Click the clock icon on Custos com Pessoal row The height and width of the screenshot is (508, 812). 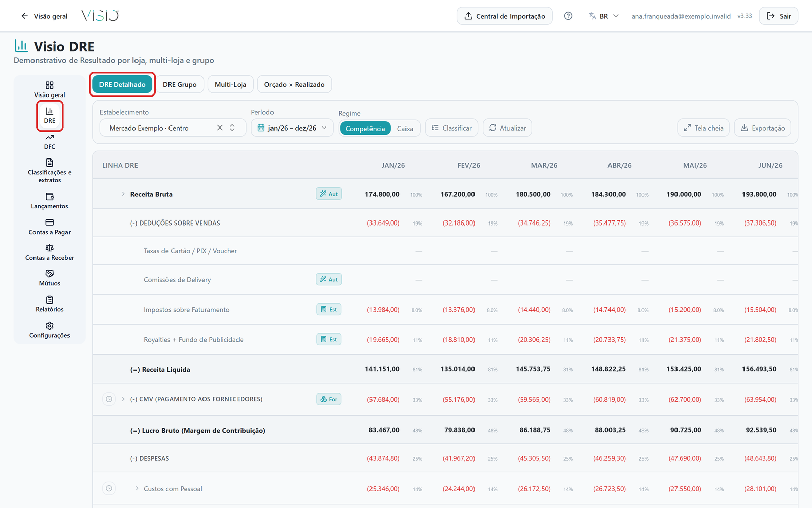click(109, 489)
